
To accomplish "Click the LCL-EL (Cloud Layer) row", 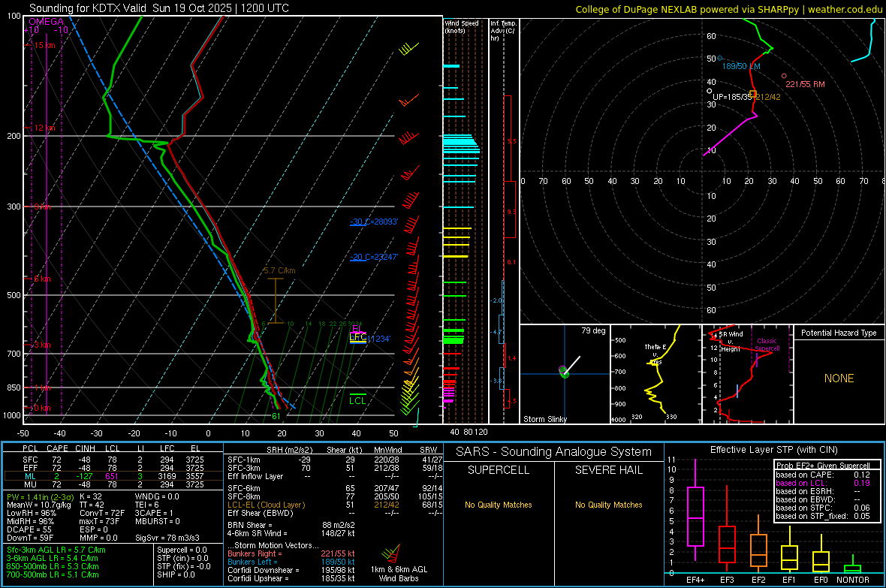I will (x=335, y=505).
